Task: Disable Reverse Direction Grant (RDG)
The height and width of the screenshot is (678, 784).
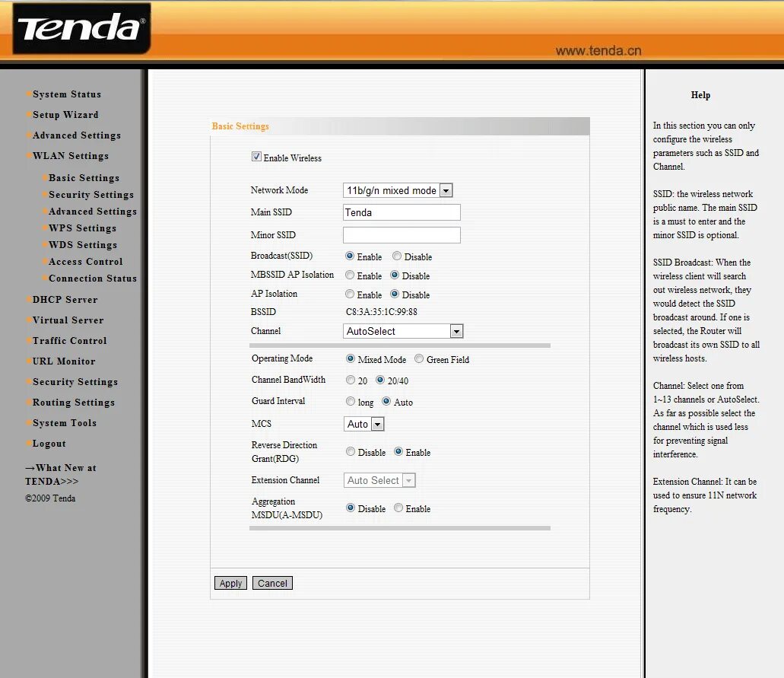Action: tap(351, 452)
